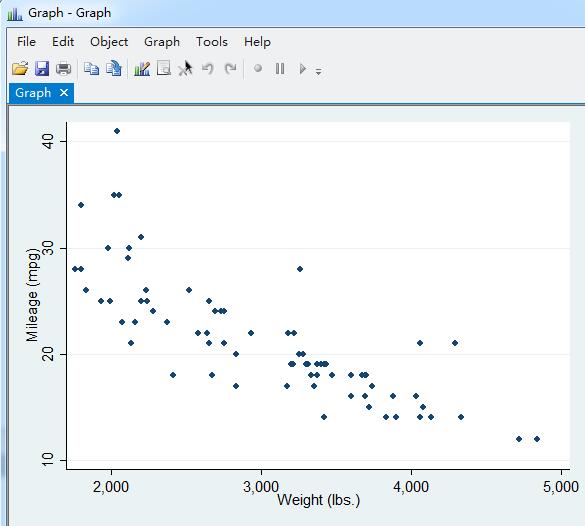Open the Object menu
This screenshot has width=585, height=526.
point(109,42)
